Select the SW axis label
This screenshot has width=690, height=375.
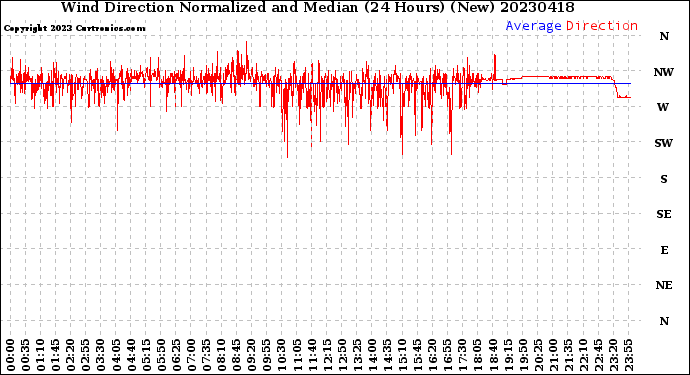tap(664, 143)
